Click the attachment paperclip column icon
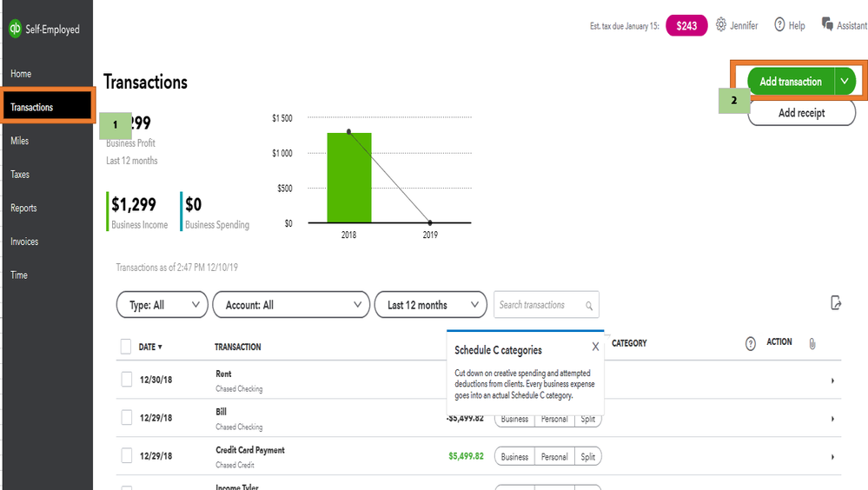 [x=812, y=343]
